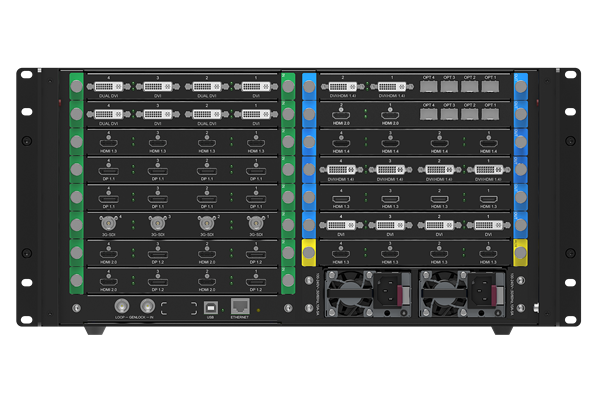Click OPT 2 port on top DVI/HDMI 1.4 card
Screen dimensions: 600x400
470,87
